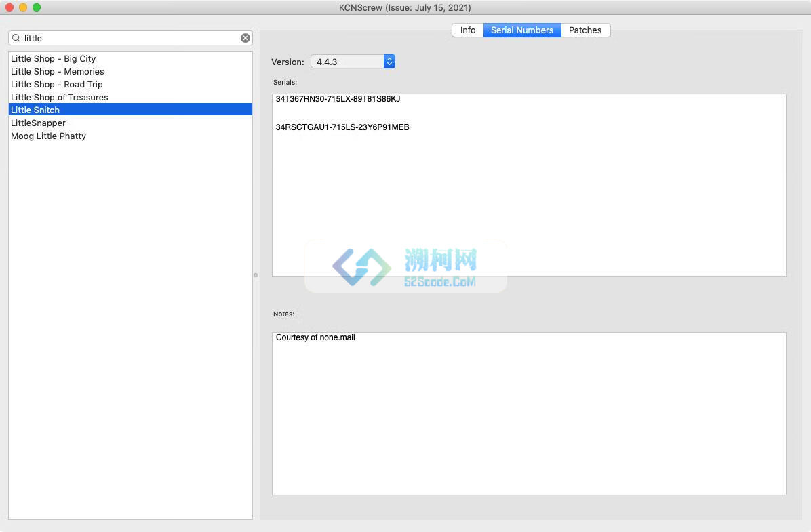The image size is (811, 532).
Task: Click the highlighted 'Little Snitch' row
Action: (130, 110)
